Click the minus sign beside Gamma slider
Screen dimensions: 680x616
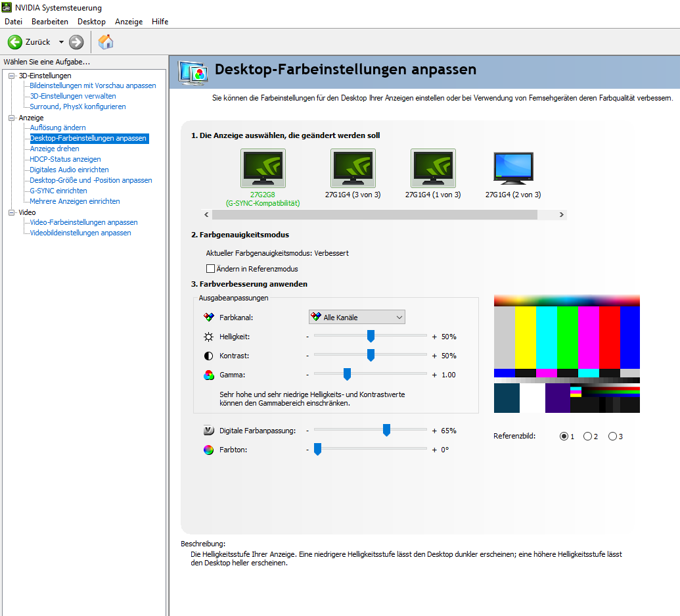(x=307, y=375)
